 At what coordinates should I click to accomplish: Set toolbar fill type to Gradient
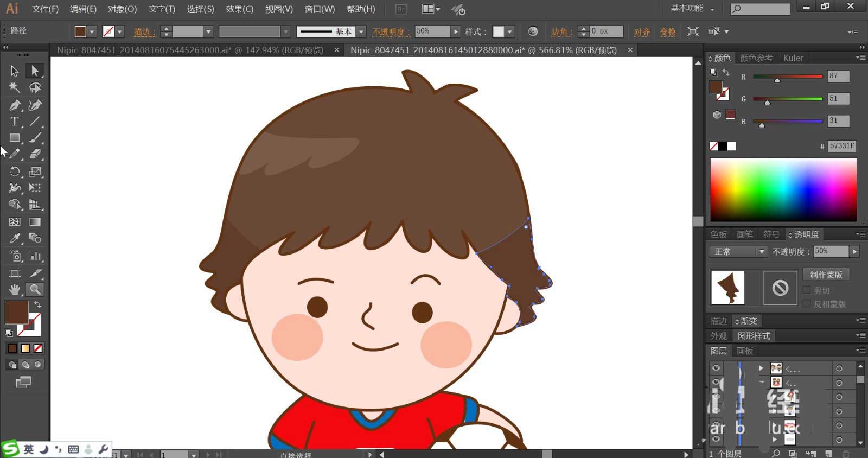(x=25, y=348)
